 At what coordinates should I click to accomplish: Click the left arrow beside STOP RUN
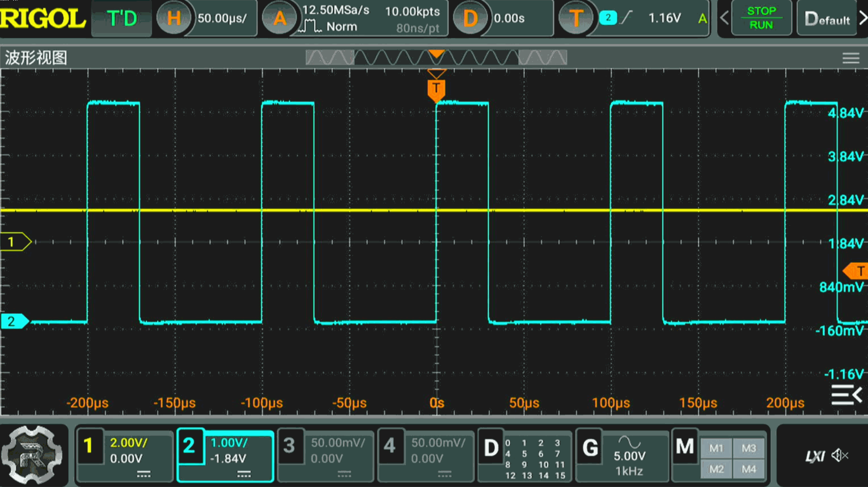724,18
